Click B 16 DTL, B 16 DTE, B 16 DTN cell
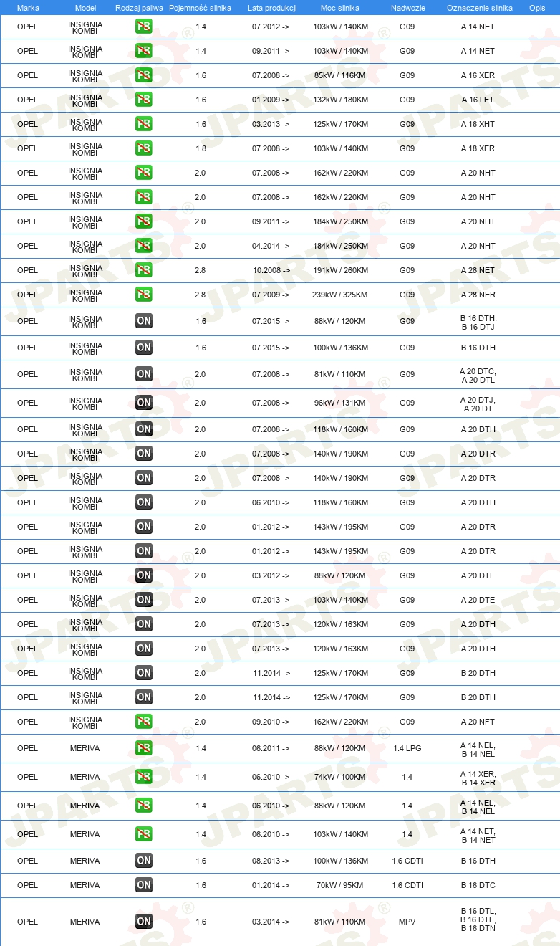This screenshot has height=946, width=560. click(x=478, y=920)
